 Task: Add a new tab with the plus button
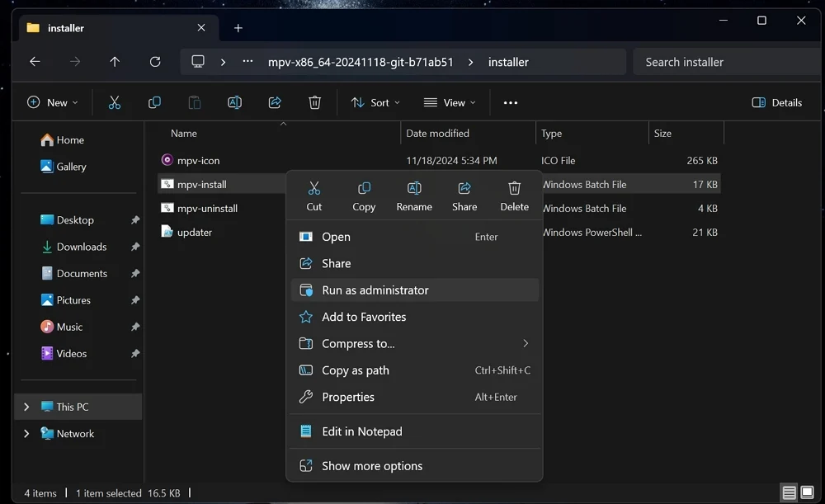pyautogui.click(x=238, y=28)
